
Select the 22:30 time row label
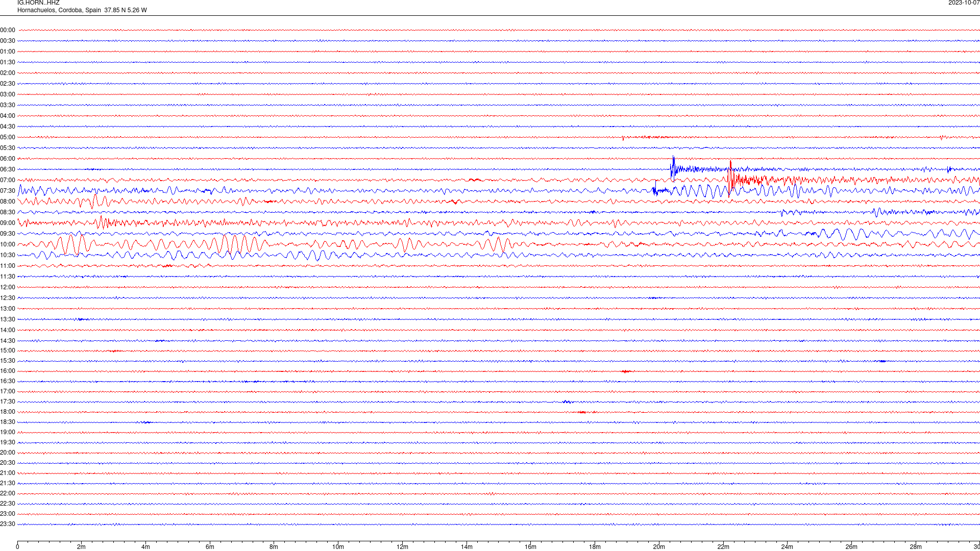point(8,504)
